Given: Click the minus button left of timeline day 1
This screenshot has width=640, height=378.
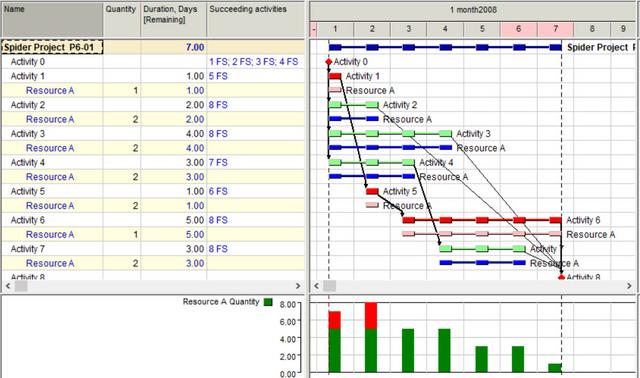Looking at the screenshot, I should [x=314, y=29].
